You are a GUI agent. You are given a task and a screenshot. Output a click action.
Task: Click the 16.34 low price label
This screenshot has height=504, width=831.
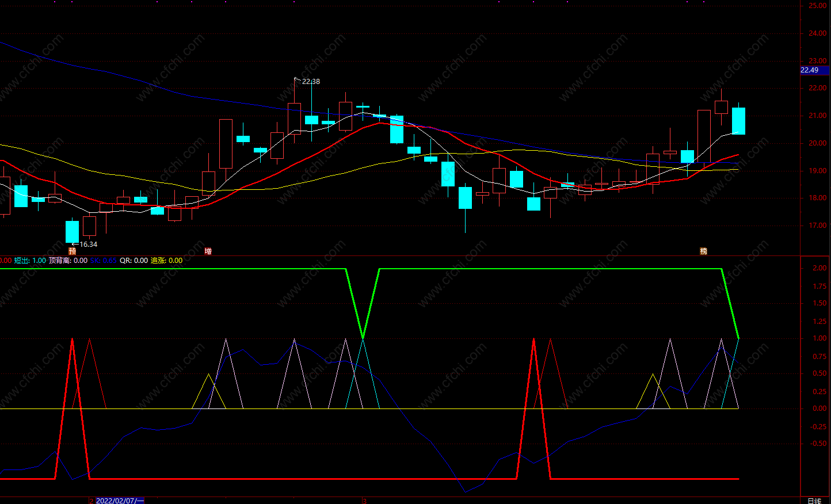tap(88, 245)
